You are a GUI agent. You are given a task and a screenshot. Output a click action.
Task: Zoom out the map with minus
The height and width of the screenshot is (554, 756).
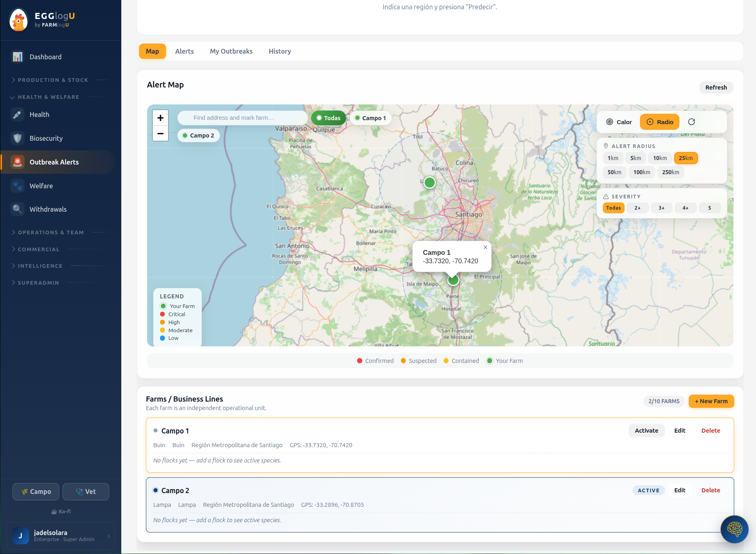(160, 133)
